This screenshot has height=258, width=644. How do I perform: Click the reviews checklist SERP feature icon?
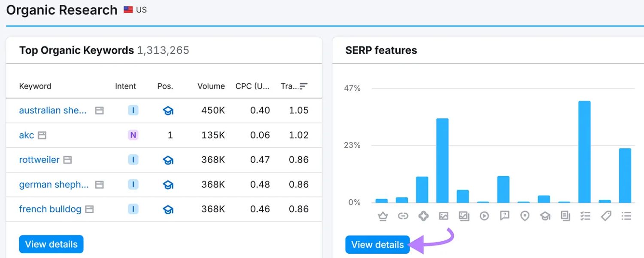click(x=585, y=216)
